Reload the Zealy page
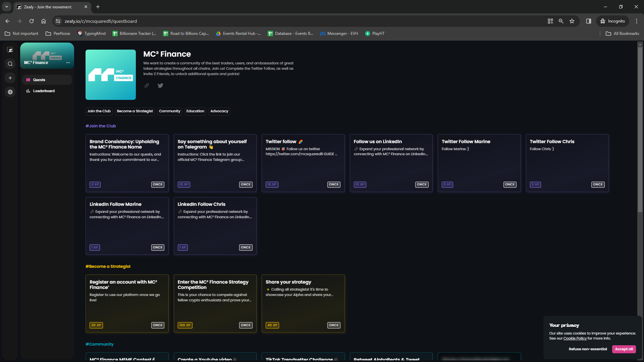The image size is (644, 362). click(32, 21)
